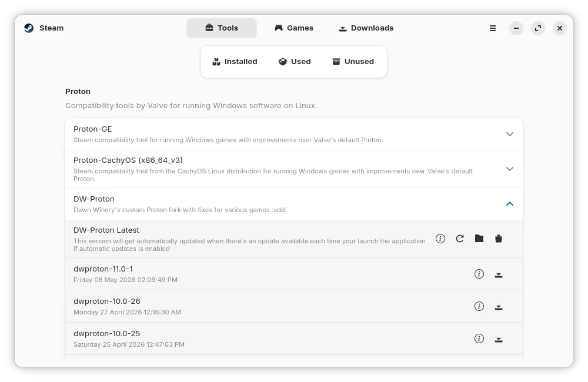
Task: Download dwproton-10.0-25
Action: pyautogui.click(x=499, y=339)
